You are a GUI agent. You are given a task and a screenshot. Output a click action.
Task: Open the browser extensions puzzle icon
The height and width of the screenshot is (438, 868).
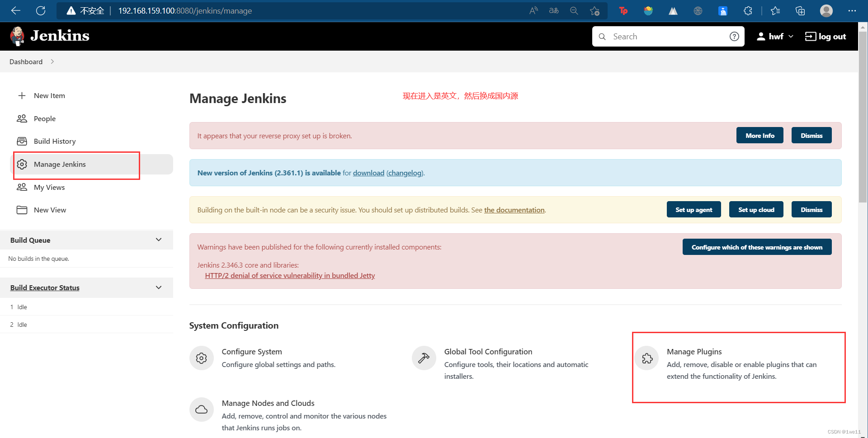[748, 10]
